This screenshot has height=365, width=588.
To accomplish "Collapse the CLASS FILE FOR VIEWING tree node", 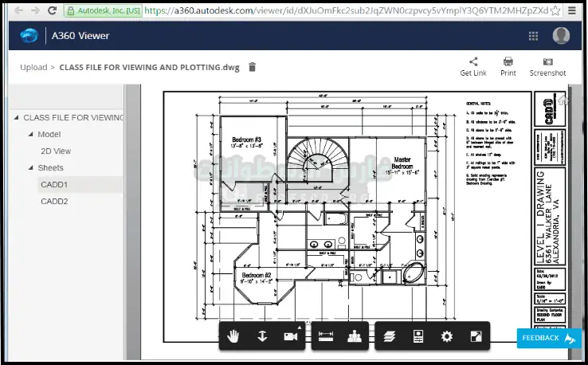I will point(17,118).
